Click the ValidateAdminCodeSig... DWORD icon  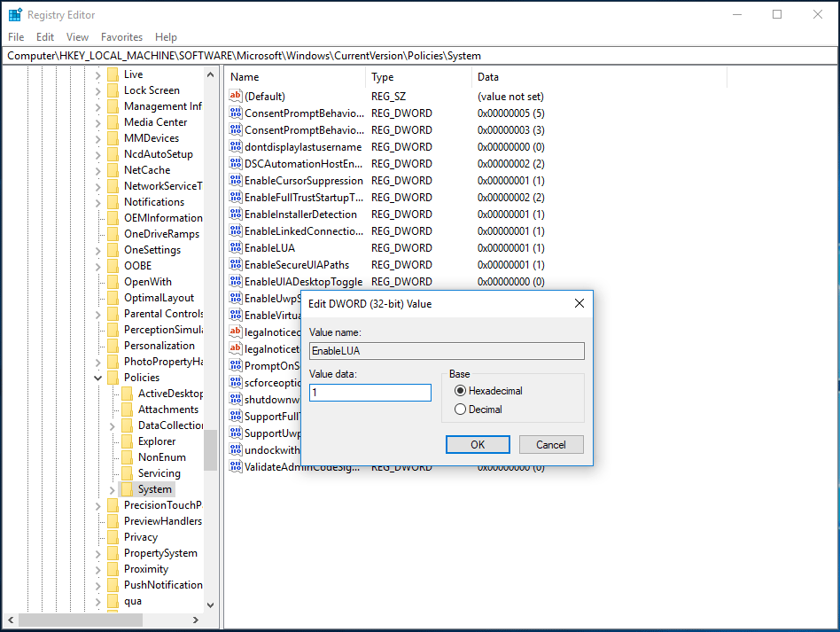click(235, 466)
